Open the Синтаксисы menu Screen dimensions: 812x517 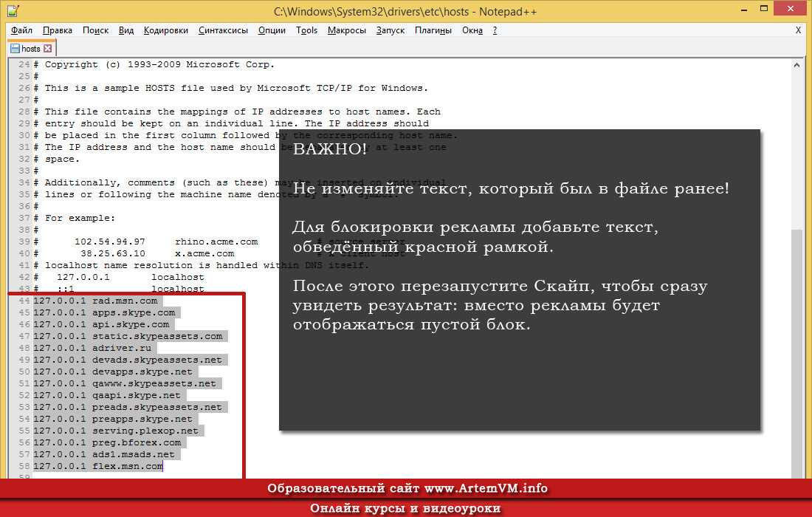coord(223,30)
